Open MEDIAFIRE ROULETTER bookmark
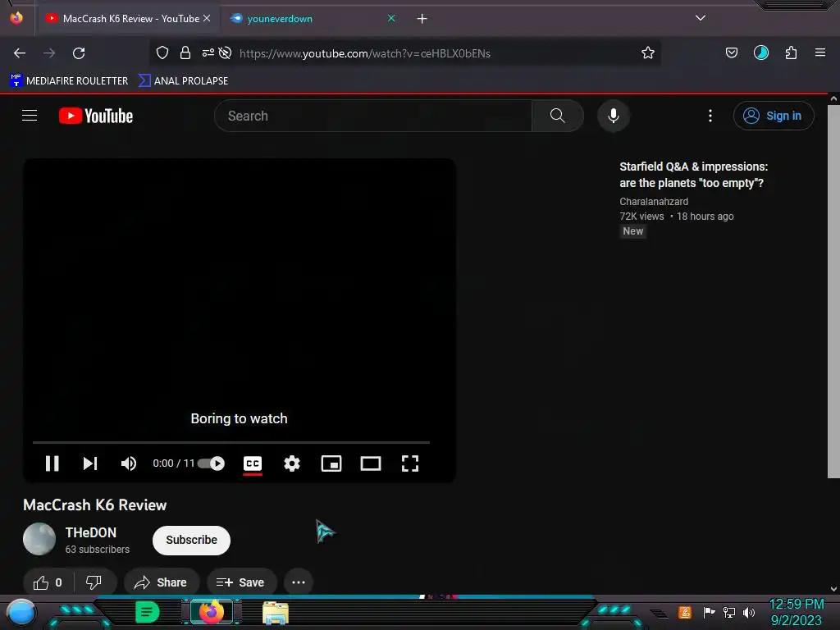Viewport: 840px width, 630px height. 69,81
